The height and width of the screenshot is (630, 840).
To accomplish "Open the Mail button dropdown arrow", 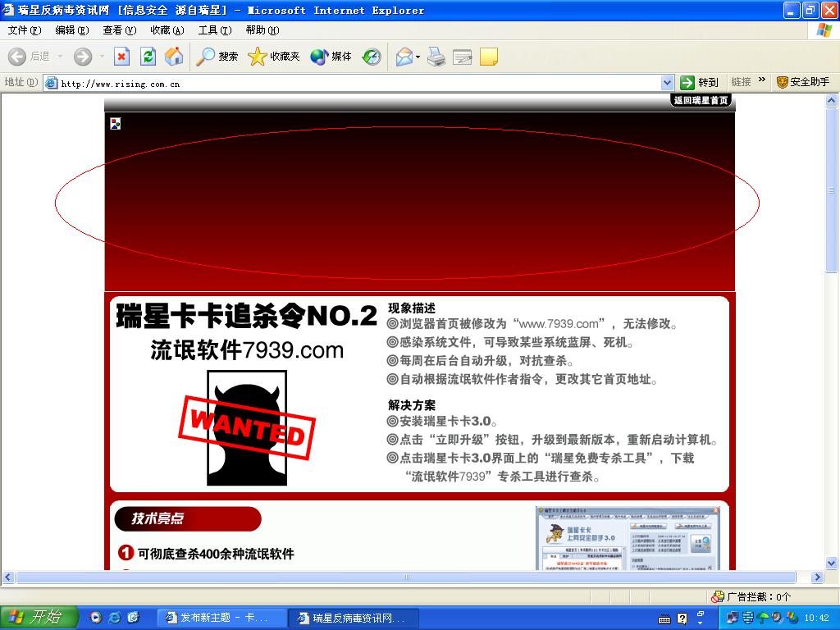I will pos(418,57).
